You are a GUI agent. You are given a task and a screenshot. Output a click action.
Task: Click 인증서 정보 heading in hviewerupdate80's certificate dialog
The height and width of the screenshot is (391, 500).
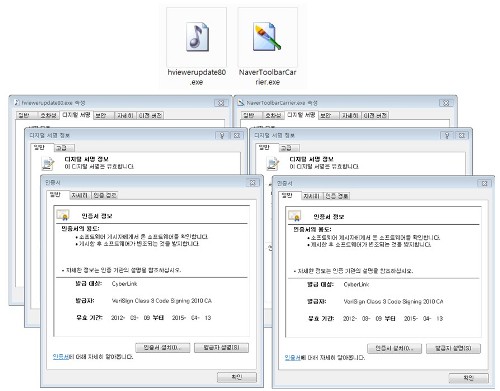(x=97, y=216)
